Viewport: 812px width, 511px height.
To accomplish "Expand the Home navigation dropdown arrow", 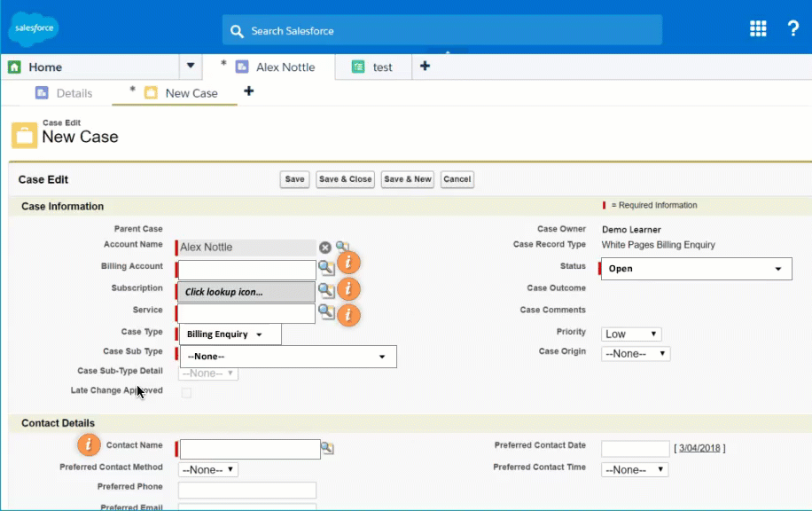I will 191,66.
